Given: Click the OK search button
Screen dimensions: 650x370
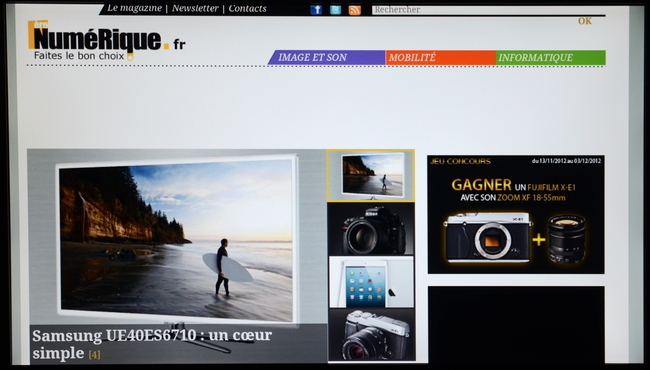Looking at the screenshot, I should [585, 21].
